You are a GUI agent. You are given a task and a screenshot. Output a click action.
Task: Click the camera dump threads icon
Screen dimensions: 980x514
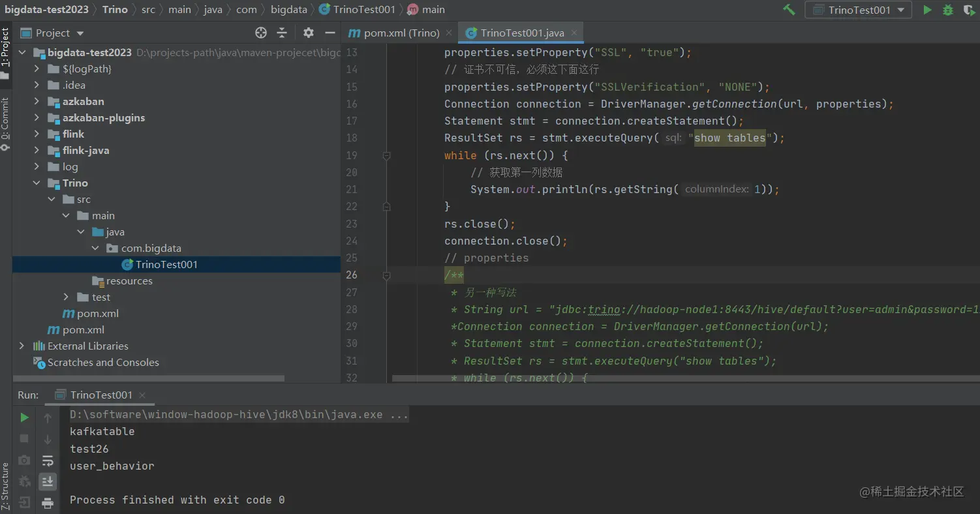pos(24,460)
